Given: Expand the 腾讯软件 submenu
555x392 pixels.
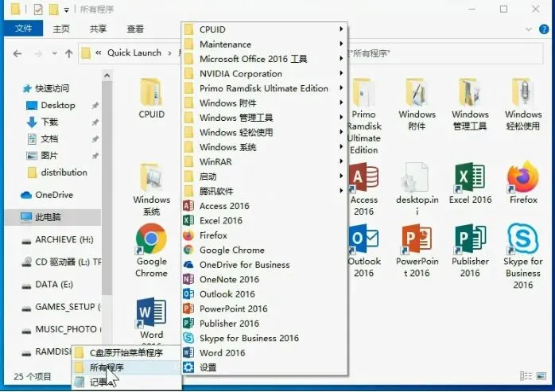Looking at the screenshot, I should click(264, 191).
